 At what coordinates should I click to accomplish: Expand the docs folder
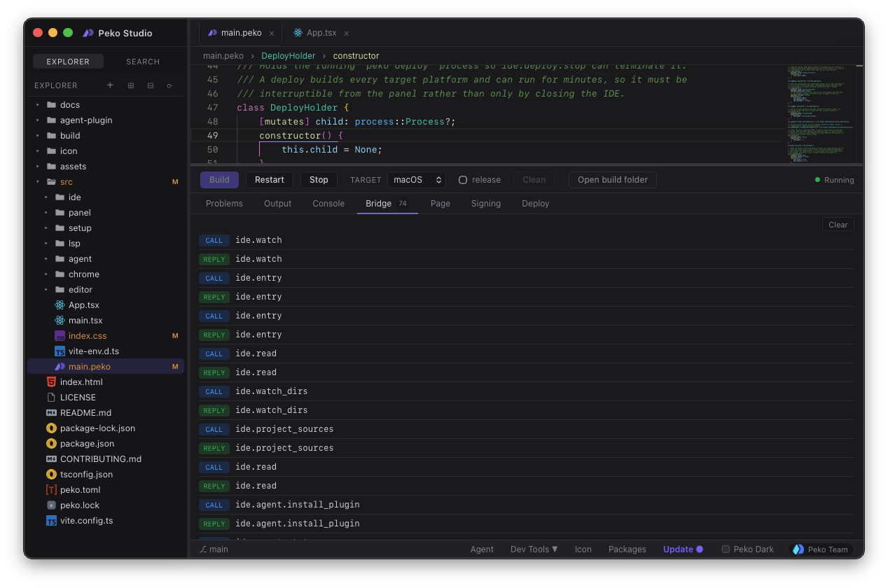pos(38,105)
